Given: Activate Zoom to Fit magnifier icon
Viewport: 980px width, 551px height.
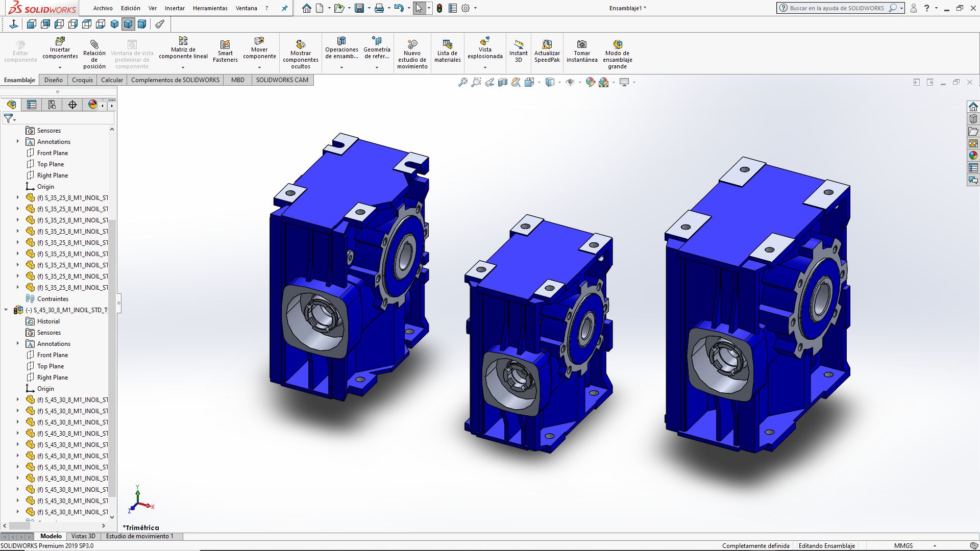Looking at the screenshot, I should point(462,82).
